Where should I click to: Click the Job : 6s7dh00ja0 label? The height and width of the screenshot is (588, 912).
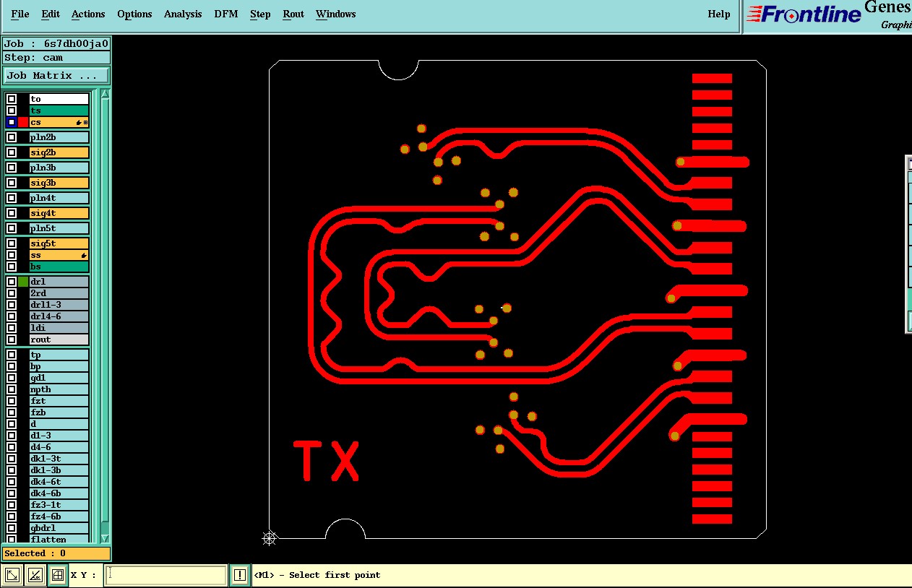pyautogui.click(x=56, y=43)
